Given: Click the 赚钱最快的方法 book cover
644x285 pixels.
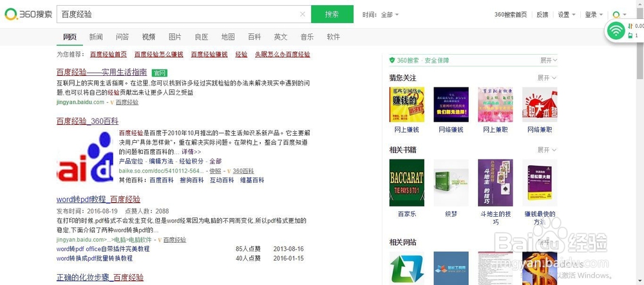Looking at the screenshot, I should [540, 183].
